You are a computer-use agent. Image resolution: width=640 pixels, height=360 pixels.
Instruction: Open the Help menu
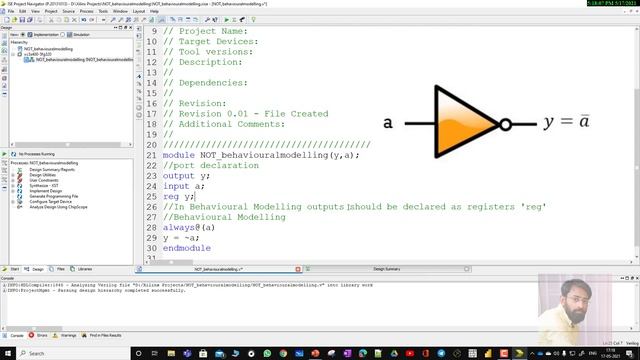coord(154,11)
